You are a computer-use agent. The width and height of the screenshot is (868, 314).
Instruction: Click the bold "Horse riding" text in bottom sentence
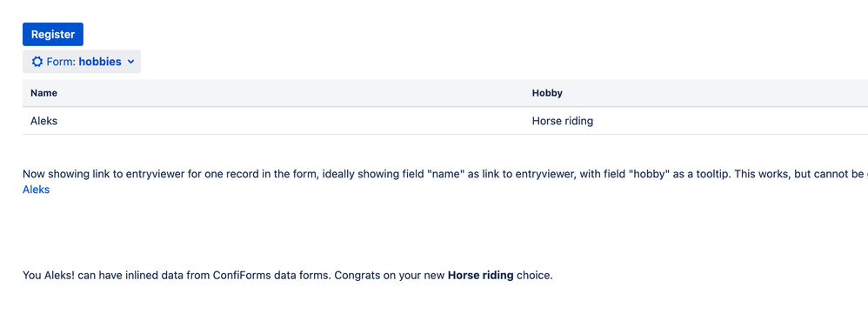480,275
